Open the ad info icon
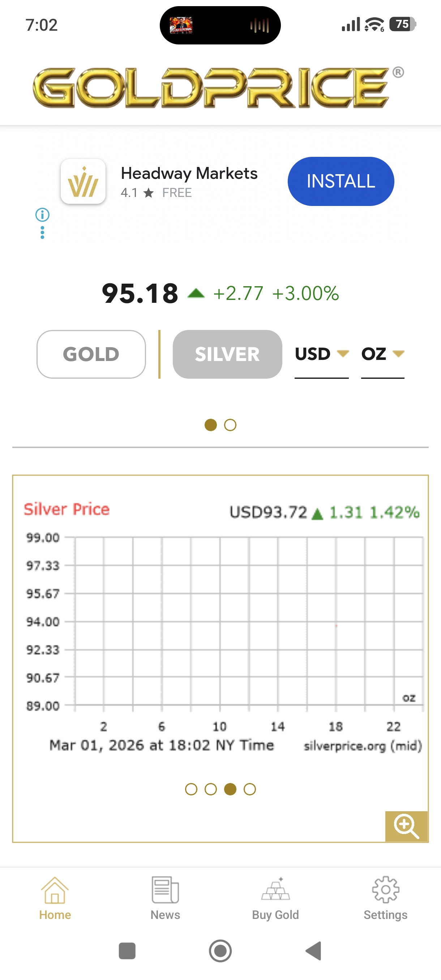The image size is (441, 980). 42,215
